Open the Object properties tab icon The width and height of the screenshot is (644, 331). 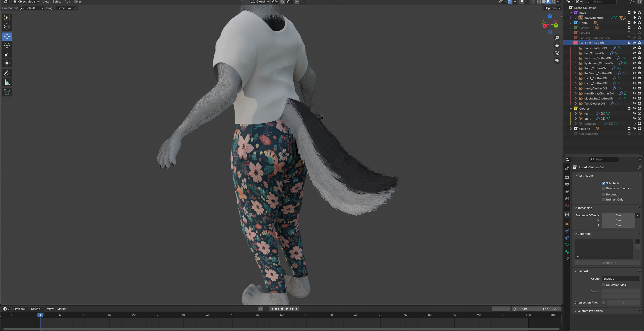pos(567,224)
